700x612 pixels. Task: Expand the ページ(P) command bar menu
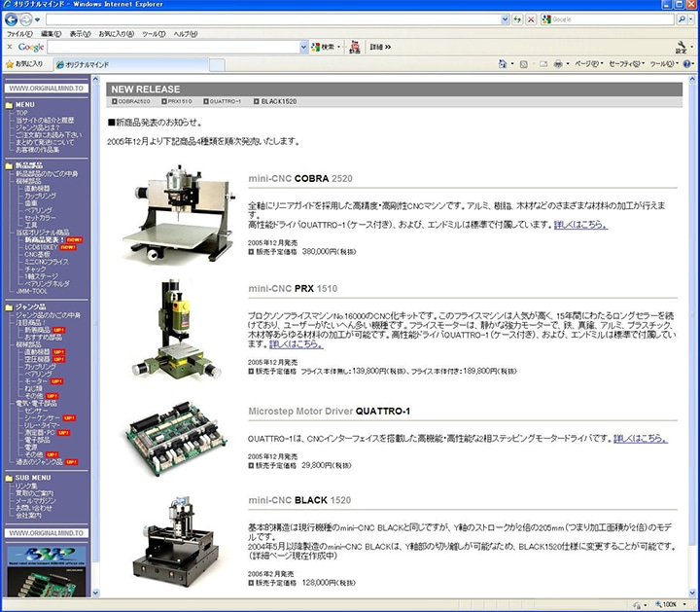586,63
